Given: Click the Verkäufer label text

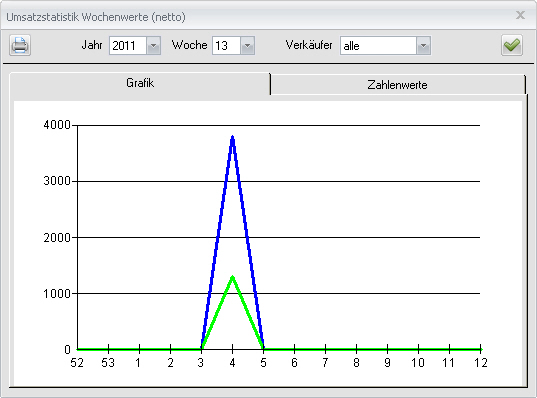Looking at the screenshot, I should 309,45.
